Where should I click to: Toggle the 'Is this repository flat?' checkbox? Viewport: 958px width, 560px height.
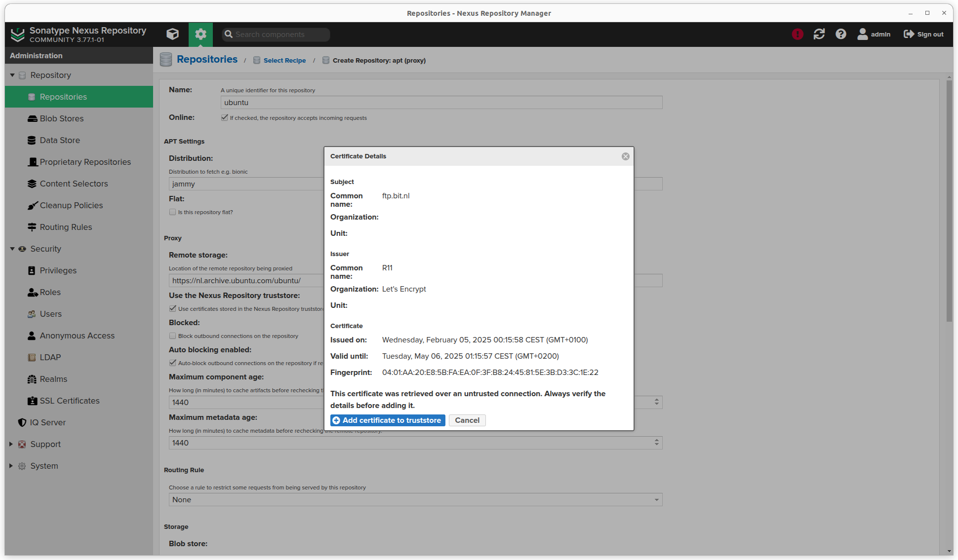tap(173, 212)
